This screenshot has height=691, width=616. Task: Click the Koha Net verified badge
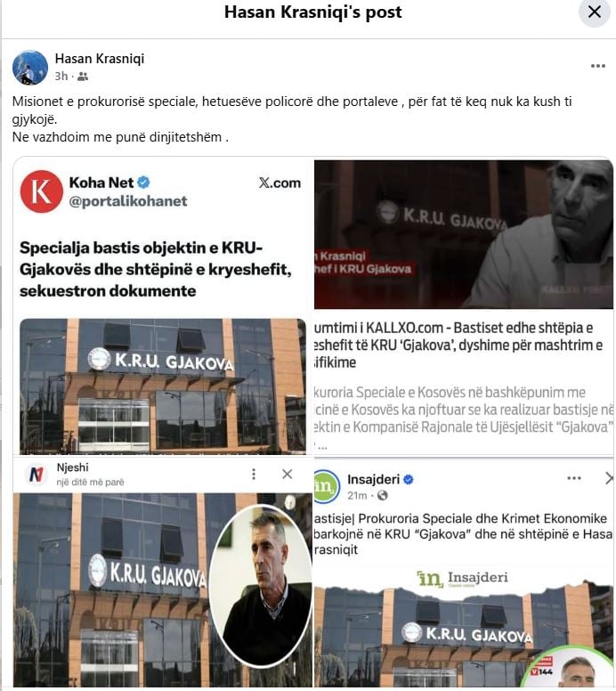coord(143,182)
